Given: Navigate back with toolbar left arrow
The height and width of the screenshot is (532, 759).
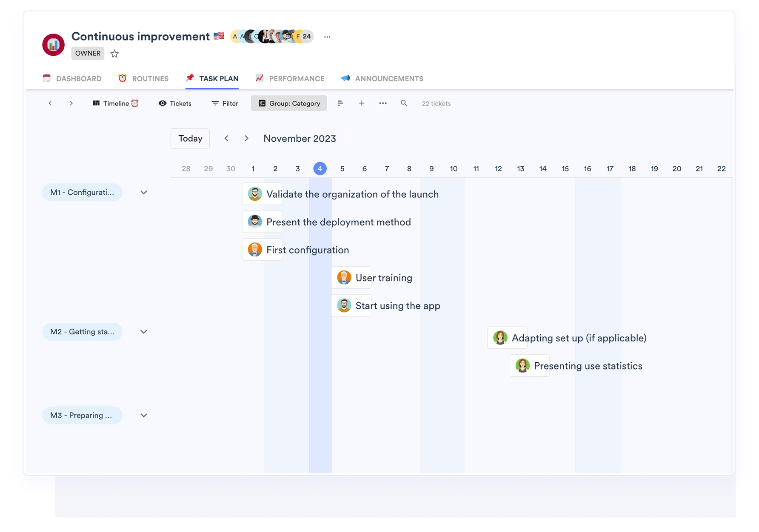Looking at the screenshot, I should (50, 103).
